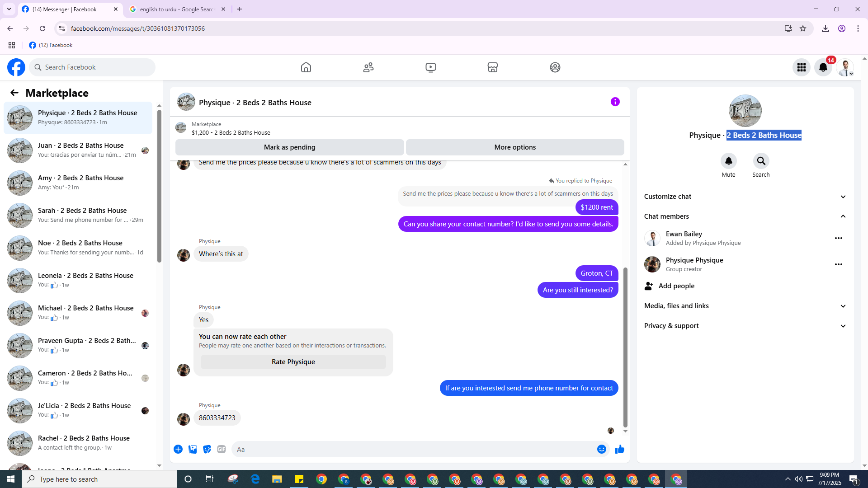Open Juan 2 Beds 2 Baths House chat
The image size is (868, 488).
pyautogui.click(x=78, y=150)
